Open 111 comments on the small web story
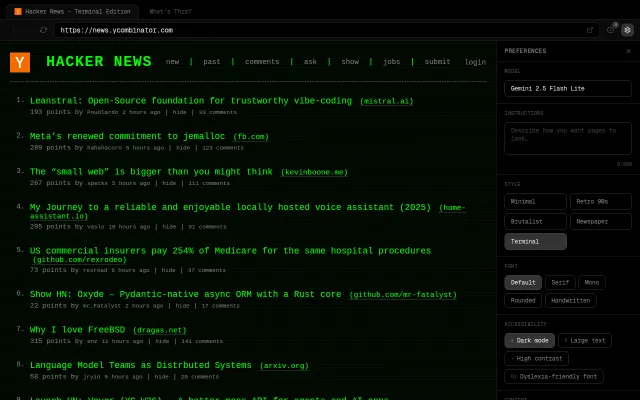Viewport: 640px width, 400px height. (209, 183)
